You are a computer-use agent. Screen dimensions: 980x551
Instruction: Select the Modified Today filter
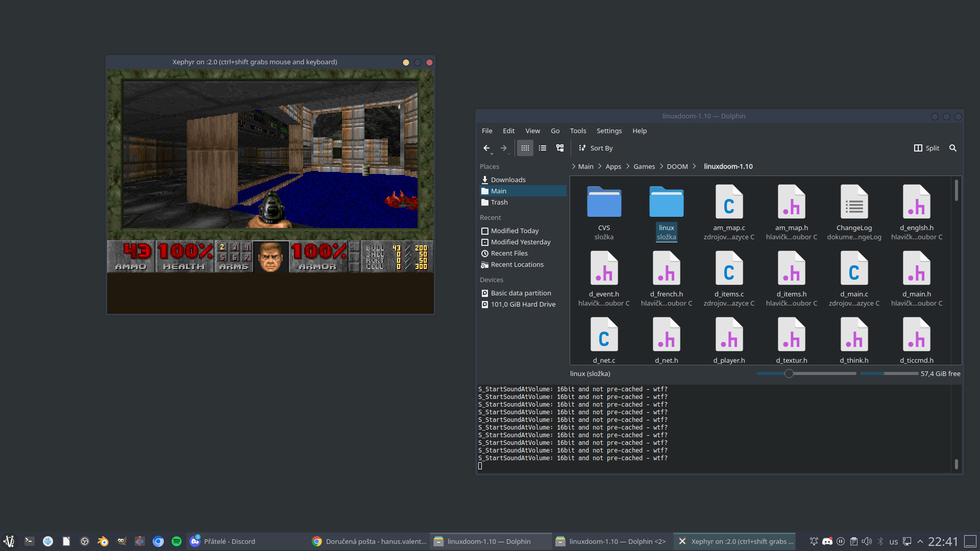514,231
